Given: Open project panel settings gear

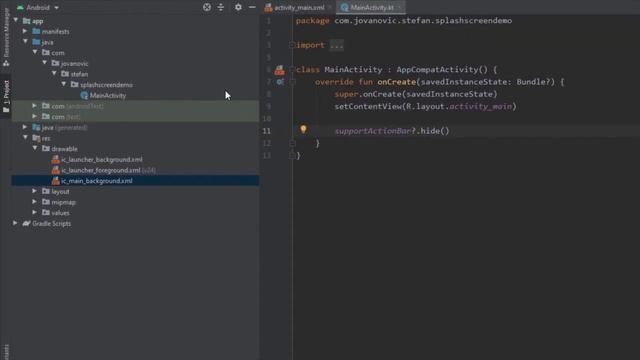Looking at the screenshot, I should (x=238, y=7).
